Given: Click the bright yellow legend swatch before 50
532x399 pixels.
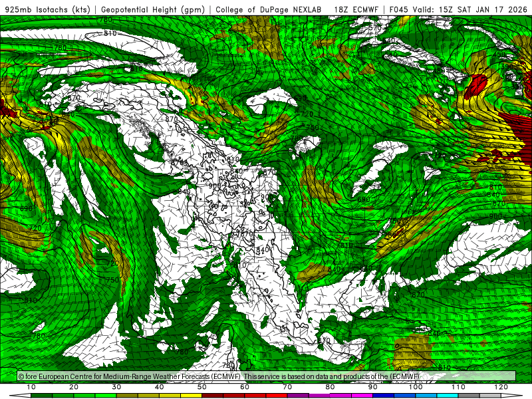Looking at the screenshot, I should click(192, 396).
